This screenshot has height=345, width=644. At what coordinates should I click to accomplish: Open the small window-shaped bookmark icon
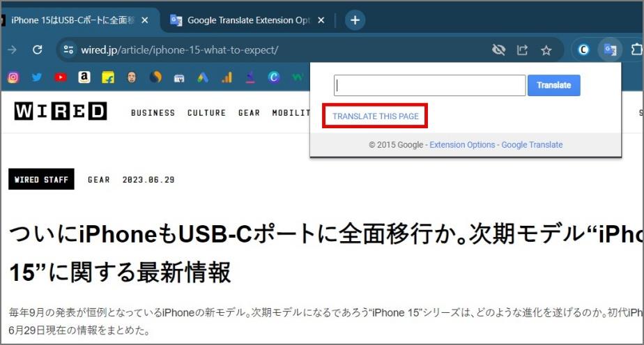pos(179,78)
